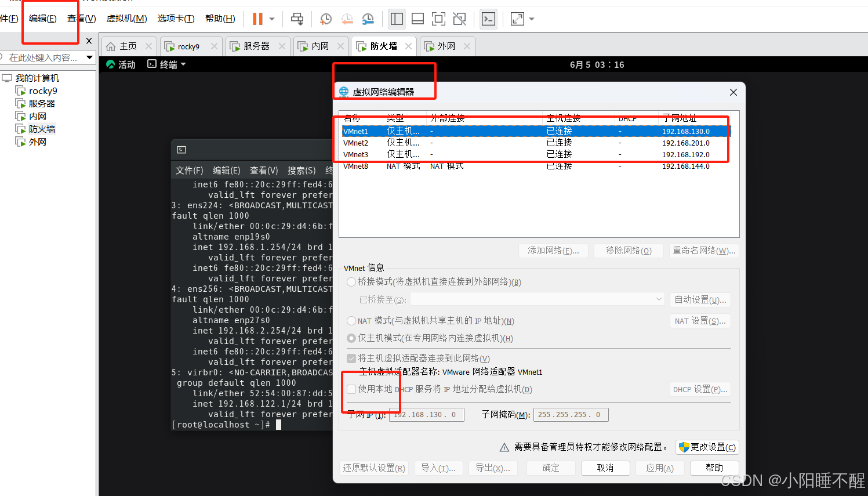Click the send Ctrl+Alt+Del icon
868x496 pixels.
[297, 19]
